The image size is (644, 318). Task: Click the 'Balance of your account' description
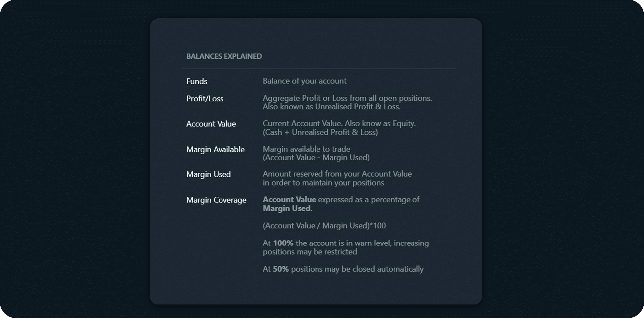point(304,81)
